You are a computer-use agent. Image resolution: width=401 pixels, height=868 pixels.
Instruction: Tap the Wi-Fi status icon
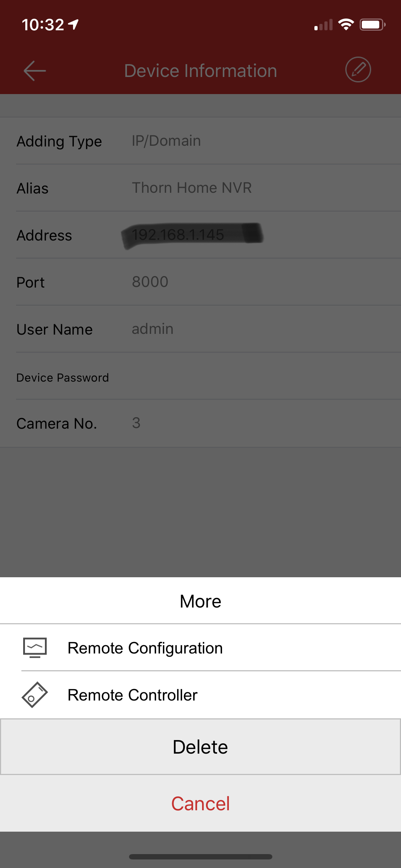pos(345,25)
